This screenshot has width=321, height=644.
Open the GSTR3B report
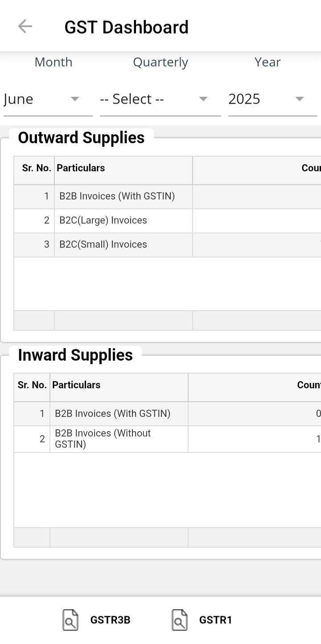[x=110, y=620]
